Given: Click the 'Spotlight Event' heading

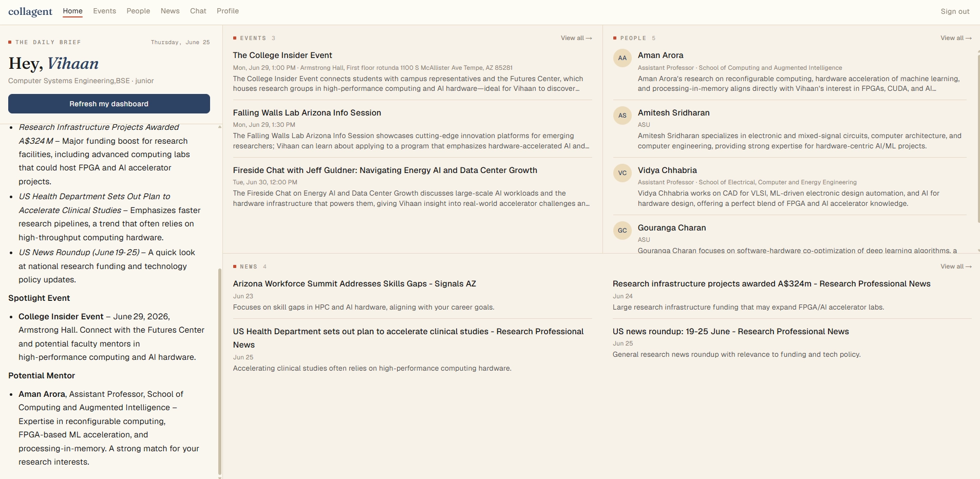Looking at the screenshot, I should click(39, 298).
